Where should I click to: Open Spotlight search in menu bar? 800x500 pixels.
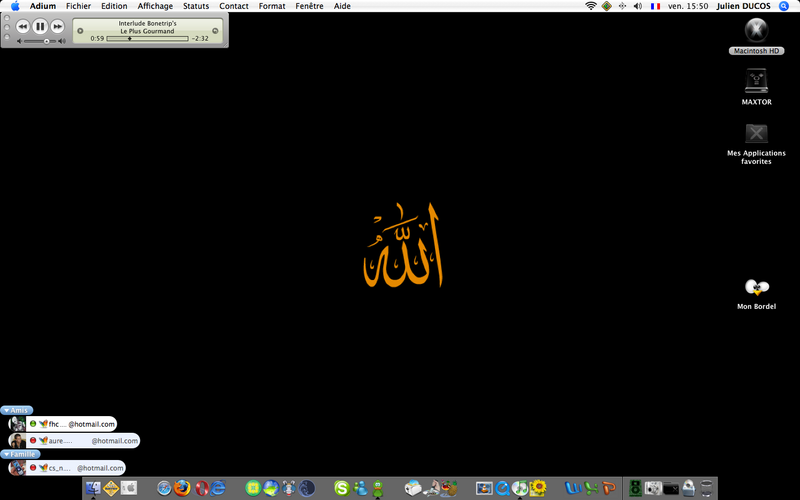784,6
